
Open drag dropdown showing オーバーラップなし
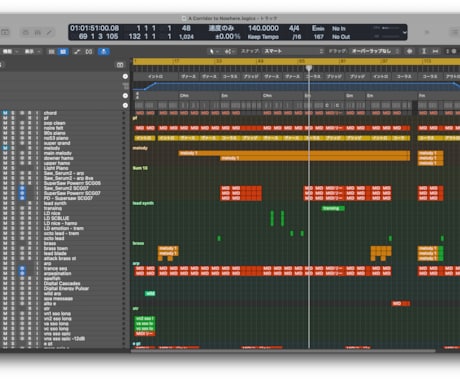coord(375,51)
